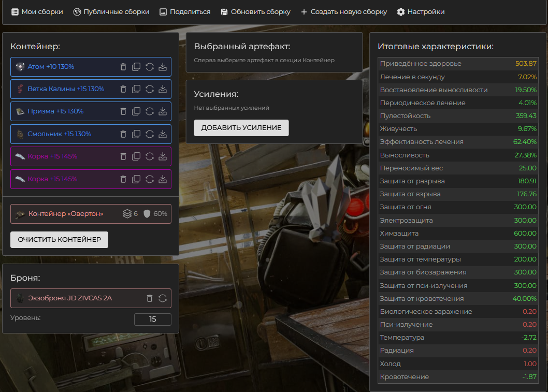Open Мои сборки menu
The width and height of the screenshot is (548, 392).
click(x=37, y=12)
